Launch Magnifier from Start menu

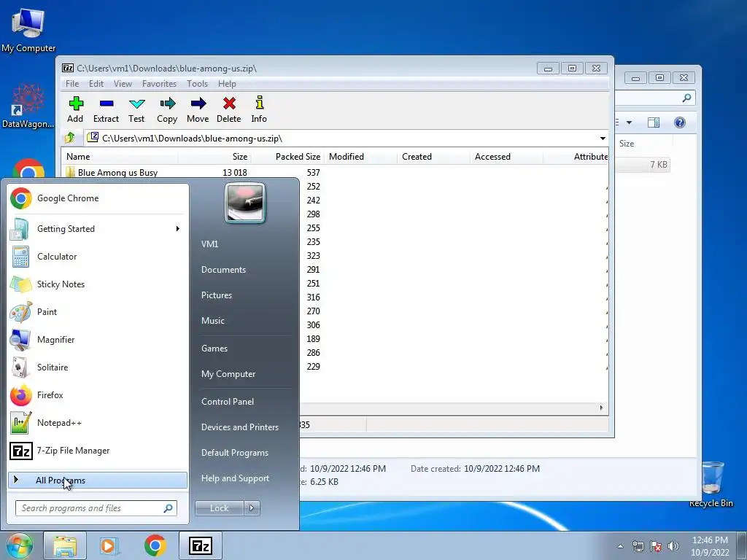[97, 340]
